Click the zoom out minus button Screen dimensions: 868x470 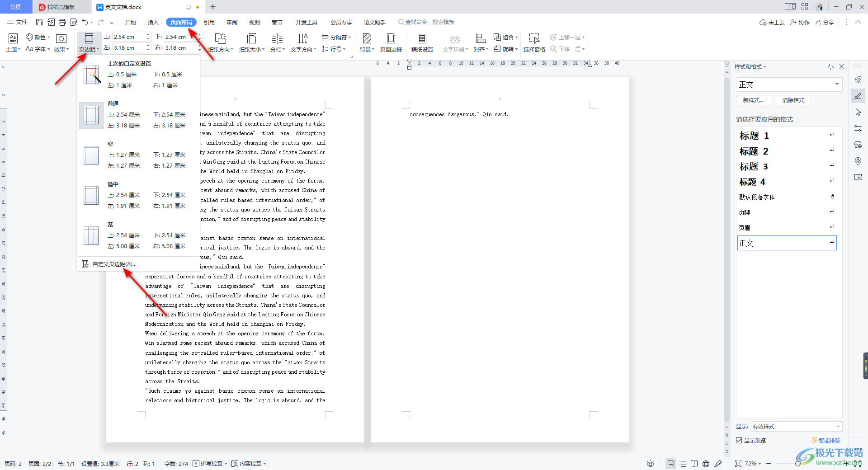(769, 464)
